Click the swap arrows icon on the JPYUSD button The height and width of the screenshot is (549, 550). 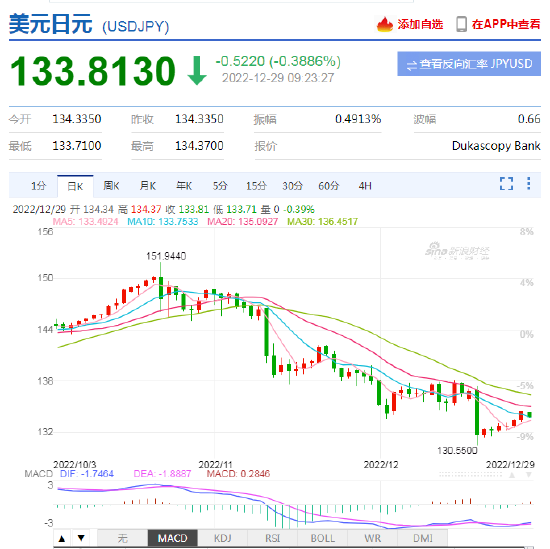tap(412, 65)
